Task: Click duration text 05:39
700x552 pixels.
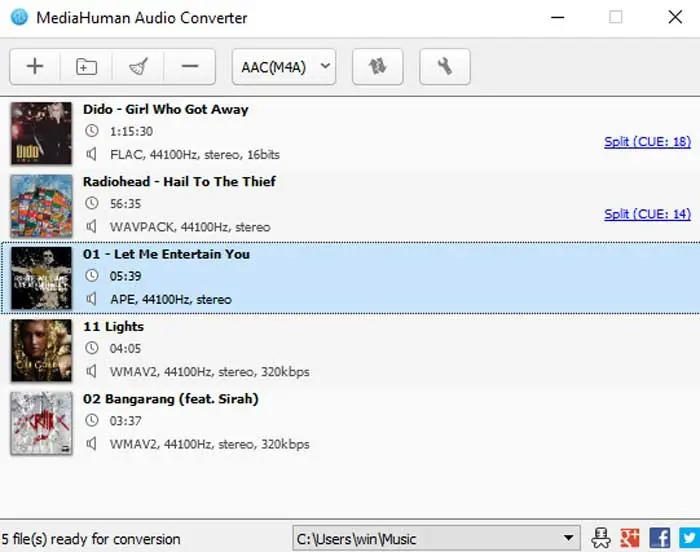Action: tap(125, 276)
